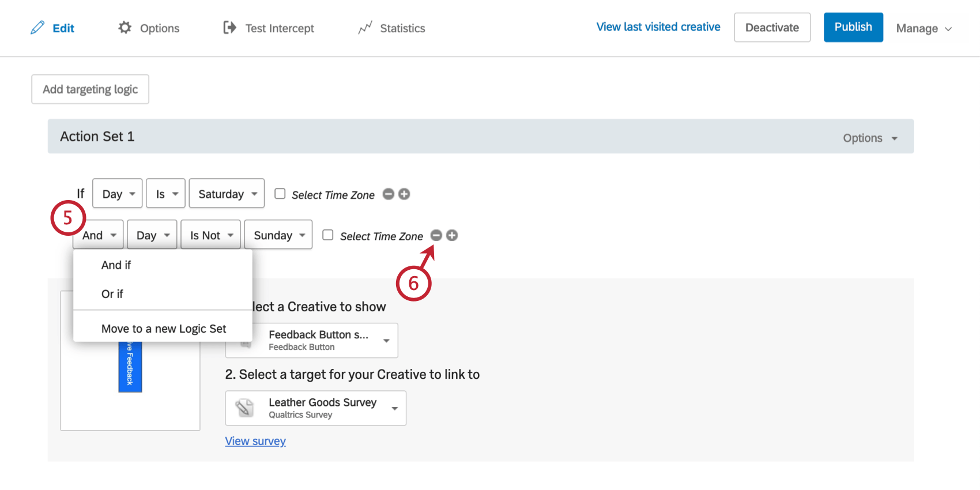The width and height of the screenshot is (980, 490).
Task: Add a condition using the plus icon next to Saturday
Action: pyautogui.click(x=404, y=194)
